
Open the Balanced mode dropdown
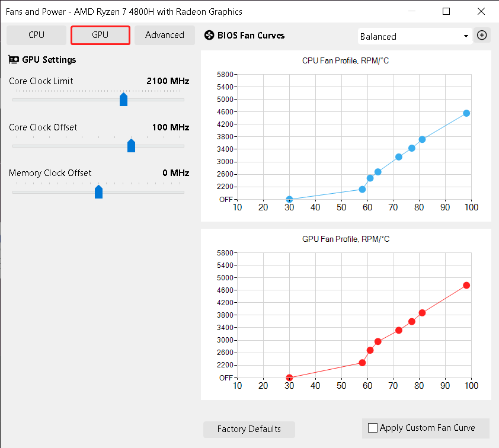(415, 36)
